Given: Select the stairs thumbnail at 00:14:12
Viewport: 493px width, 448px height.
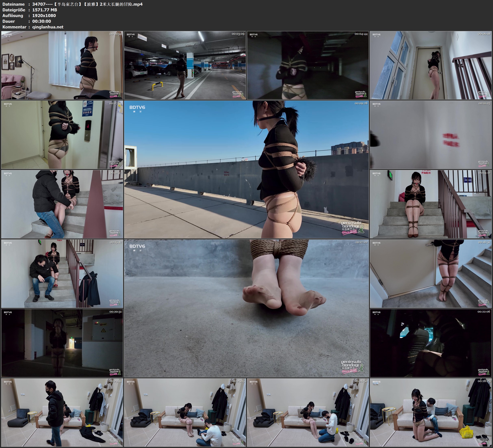Looking at the screenshot, I should 431,204.
